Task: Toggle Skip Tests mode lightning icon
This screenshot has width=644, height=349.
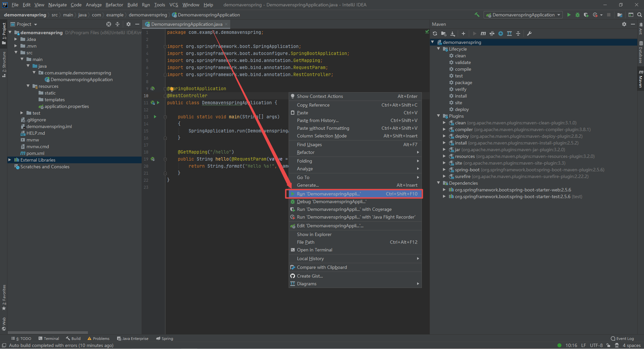Action: tap(501, 34)
